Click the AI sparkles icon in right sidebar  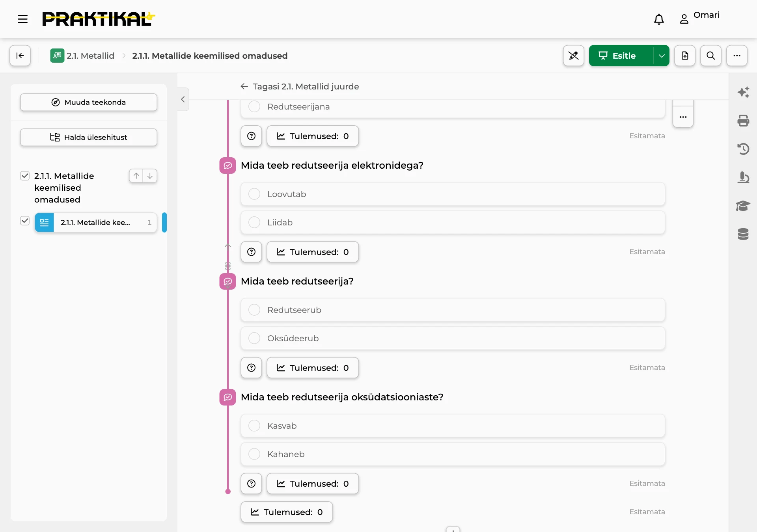coord(743,92)
